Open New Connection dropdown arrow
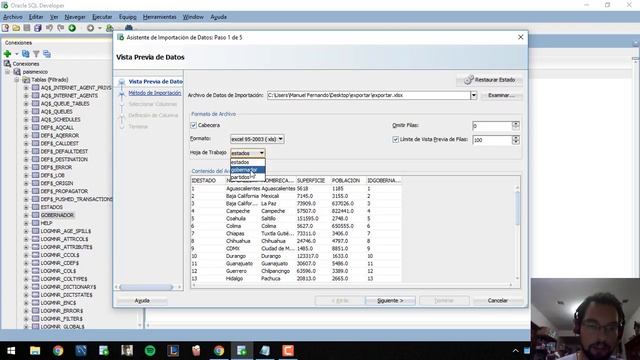 [x=17, y=54]
